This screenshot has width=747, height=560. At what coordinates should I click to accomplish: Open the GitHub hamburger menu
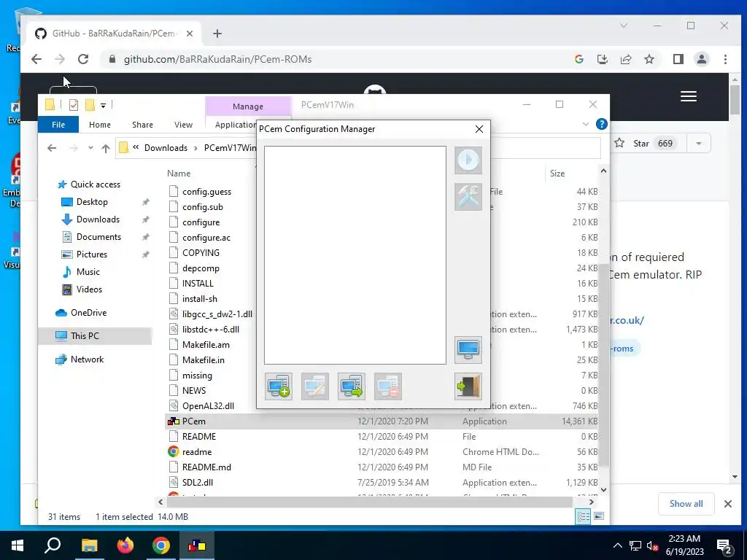click(x=689, y=96)
